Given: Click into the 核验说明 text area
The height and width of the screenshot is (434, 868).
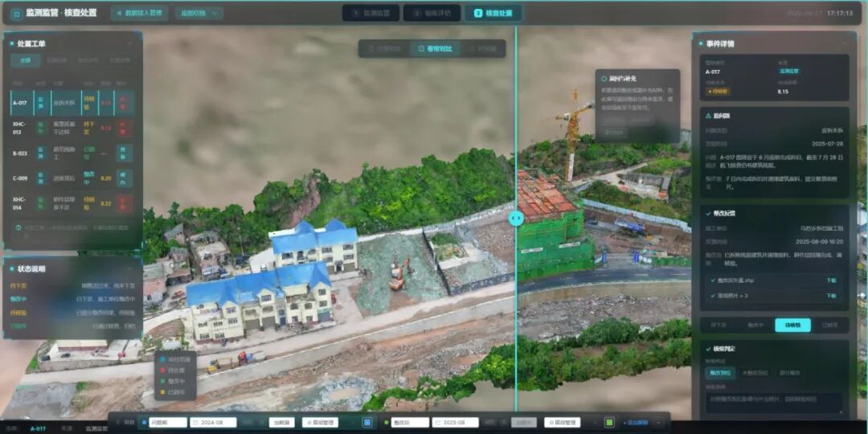Looking at the screenshot, I should (774, 403).
